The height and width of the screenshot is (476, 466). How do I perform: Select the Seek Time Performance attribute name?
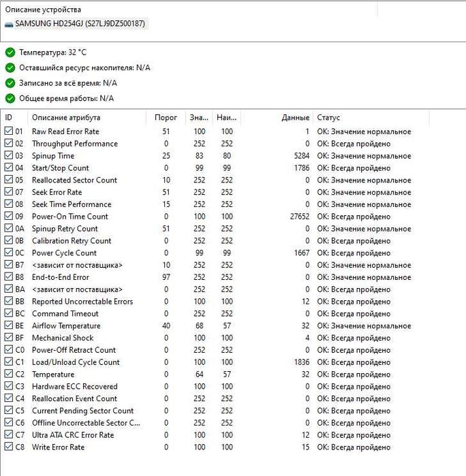click(x=72, y=204)
